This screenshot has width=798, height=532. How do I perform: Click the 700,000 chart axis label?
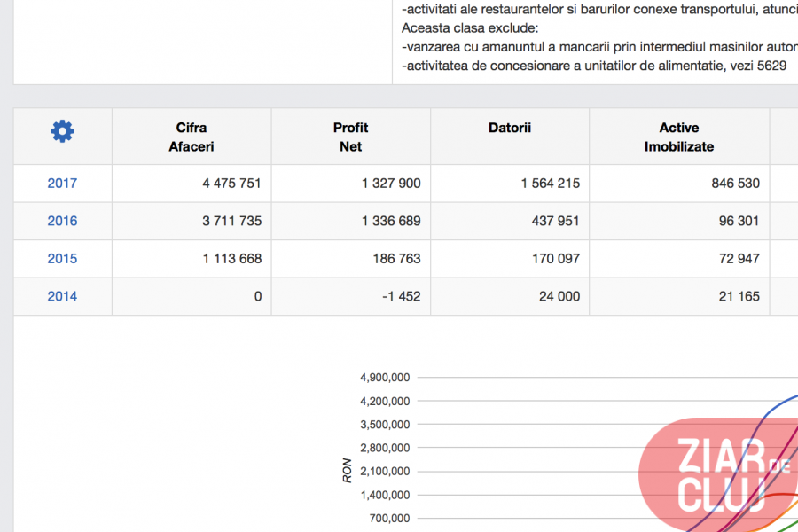tap(390, 519)
